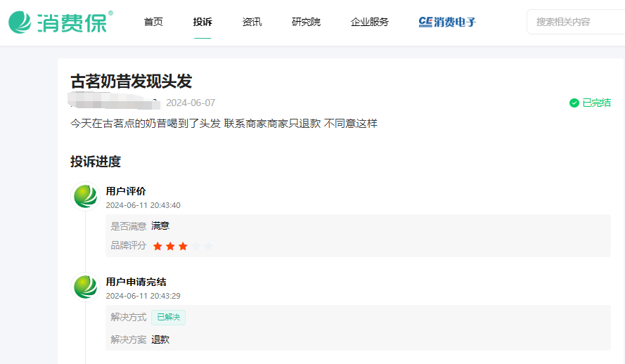
Task: Click the complaint description text
Action: coord(224,124)
